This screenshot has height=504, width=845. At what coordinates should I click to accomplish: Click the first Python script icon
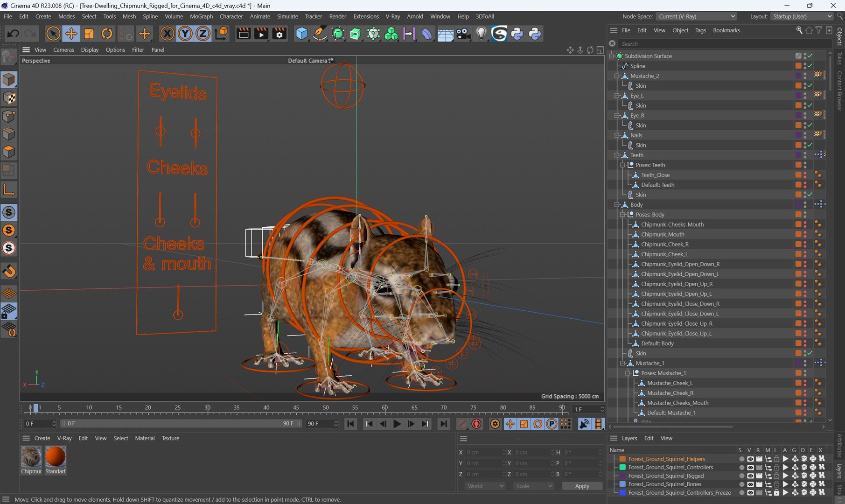(x=517, y=34)
